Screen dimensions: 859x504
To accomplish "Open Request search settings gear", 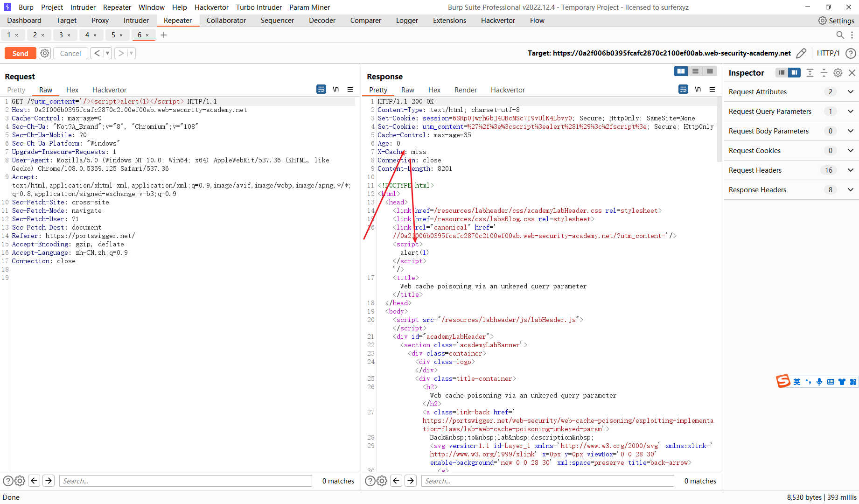I will click(x=20, y=481).
